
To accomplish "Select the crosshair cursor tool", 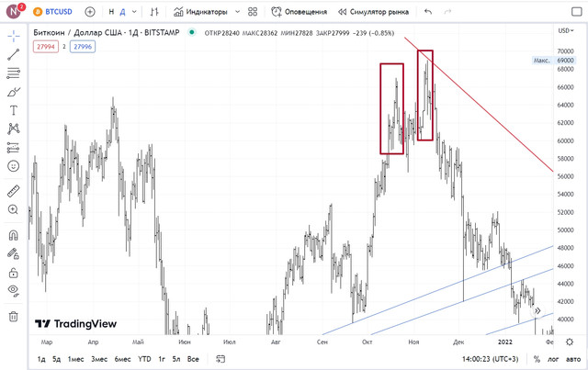I will (x=14, y=36).
